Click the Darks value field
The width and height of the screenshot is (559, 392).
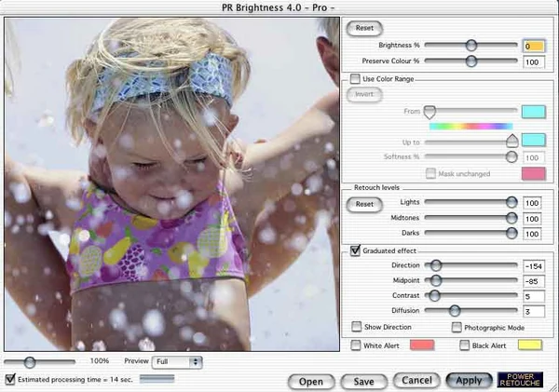[x=532, y=234]
